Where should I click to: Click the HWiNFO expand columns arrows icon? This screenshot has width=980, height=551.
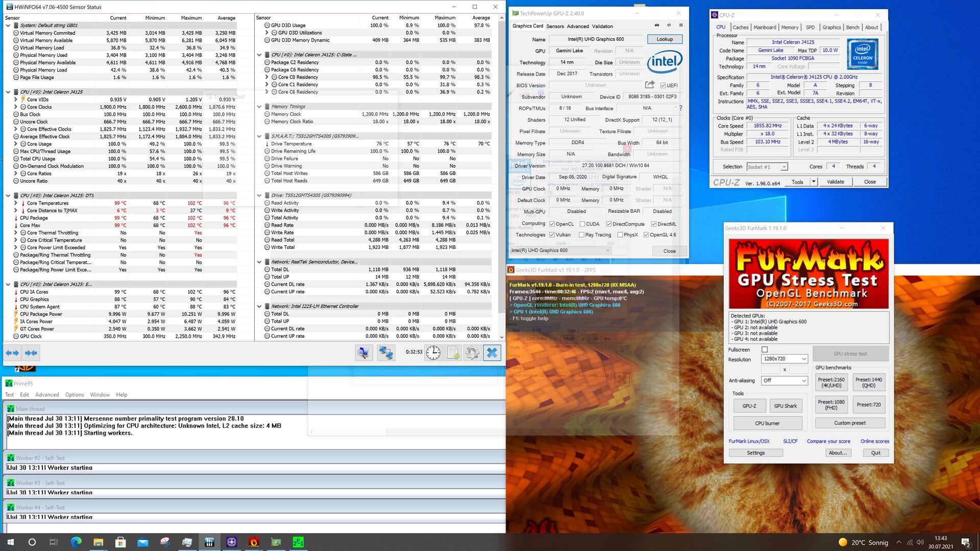tap(12, 353)
